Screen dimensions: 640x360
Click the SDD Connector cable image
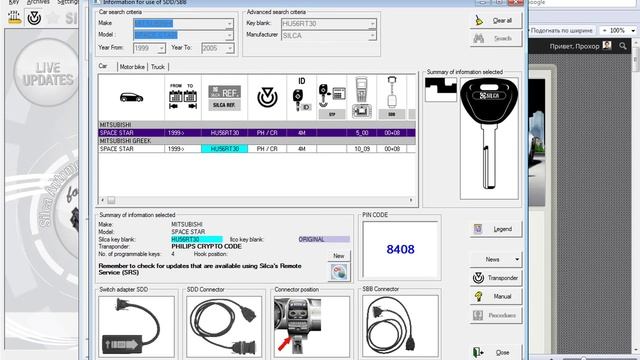pyautogui.click(x=224, y=327)
